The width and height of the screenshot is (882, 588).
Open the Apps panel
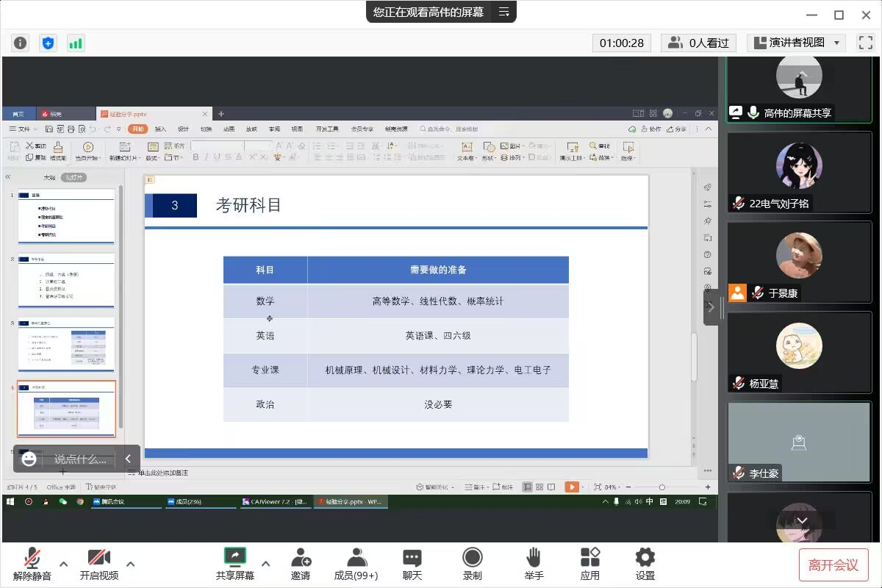point(589,564)
